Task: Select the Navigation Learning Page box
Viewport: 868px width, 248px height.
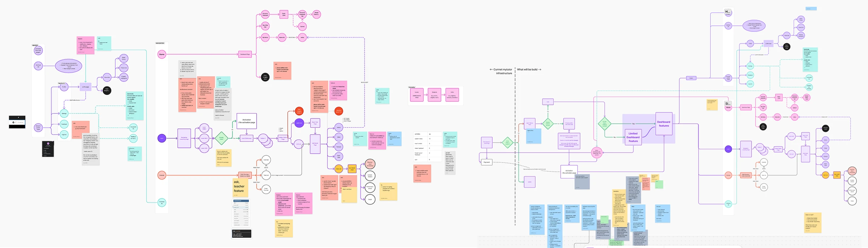Action: pos(184,138)
